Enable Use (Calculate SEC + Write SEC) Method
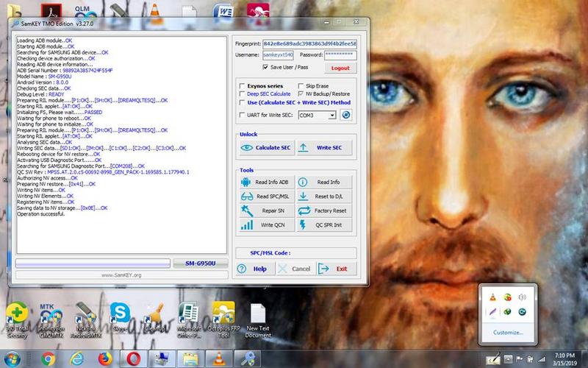 pos(243,102)
